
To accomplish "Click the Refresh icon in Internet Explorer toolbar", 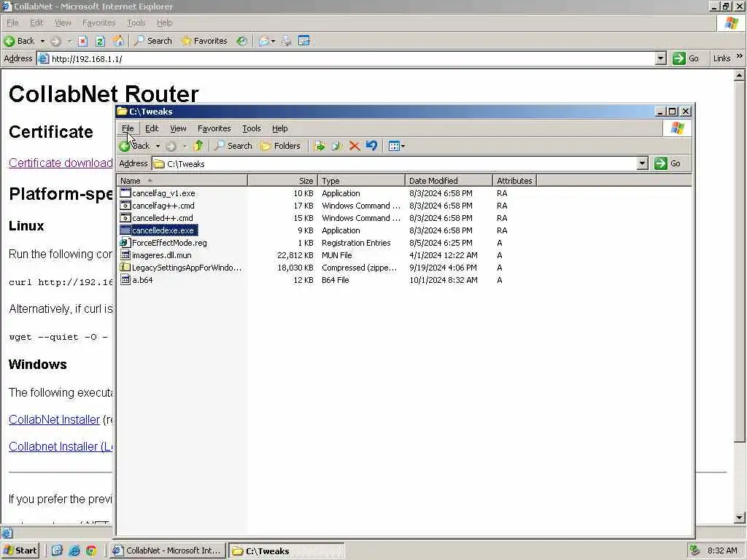I will click(100, 42).
